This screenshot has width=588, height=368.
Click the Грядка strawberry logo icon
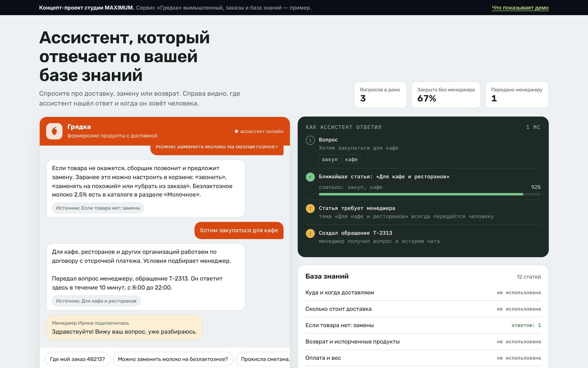(54, 131)
